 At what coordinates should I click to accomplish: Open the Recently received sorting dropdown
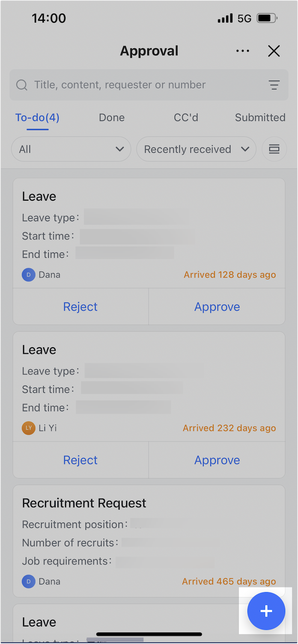(196, 149)
